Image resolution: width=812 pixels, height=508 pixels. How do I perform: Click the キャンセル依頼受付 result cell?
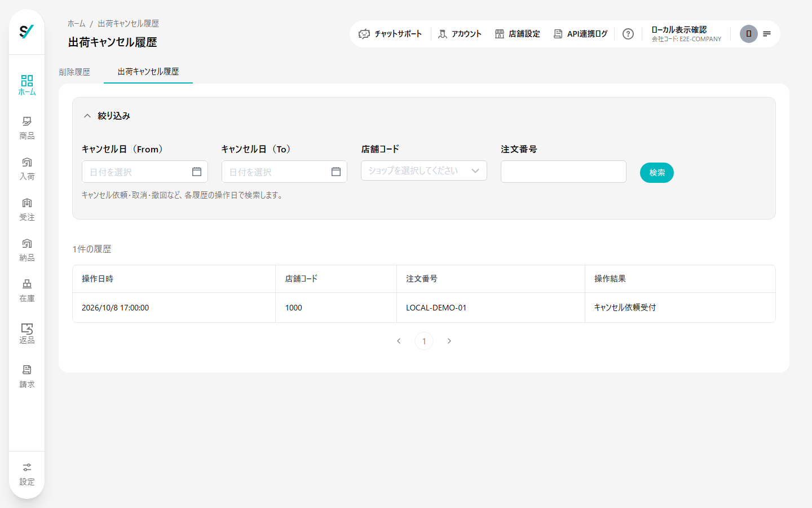click(680, 308)
